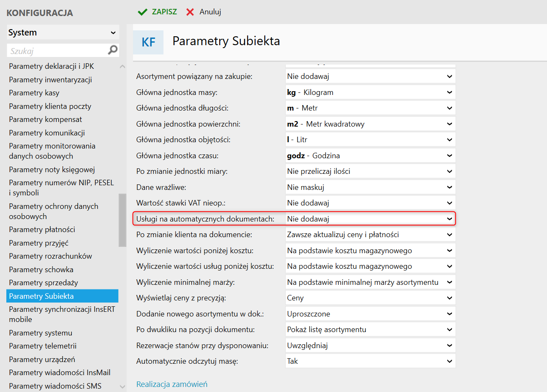Click the magnifier search icon

click(113, 50)
